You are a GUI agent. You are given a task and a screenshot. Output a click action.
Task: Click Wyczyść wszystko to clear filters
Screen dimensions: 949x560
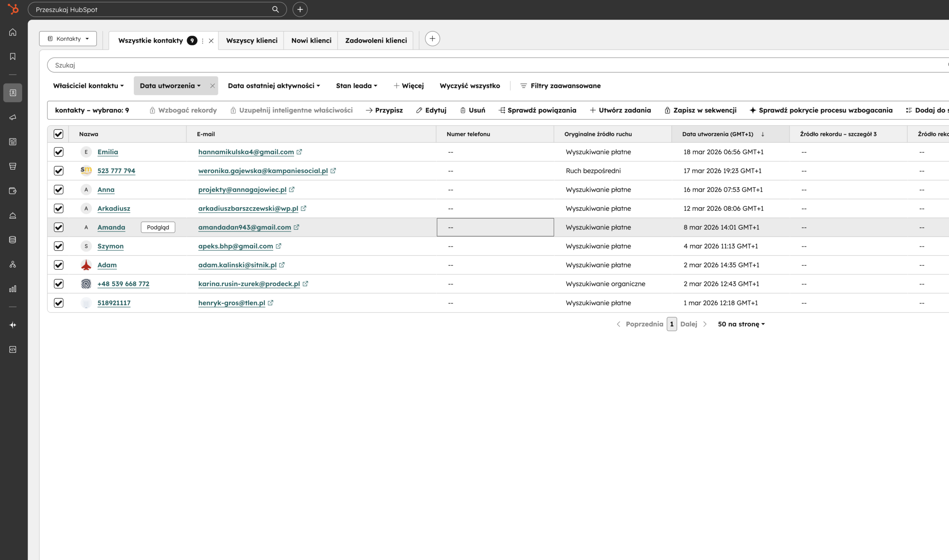(x=470, y=86)
